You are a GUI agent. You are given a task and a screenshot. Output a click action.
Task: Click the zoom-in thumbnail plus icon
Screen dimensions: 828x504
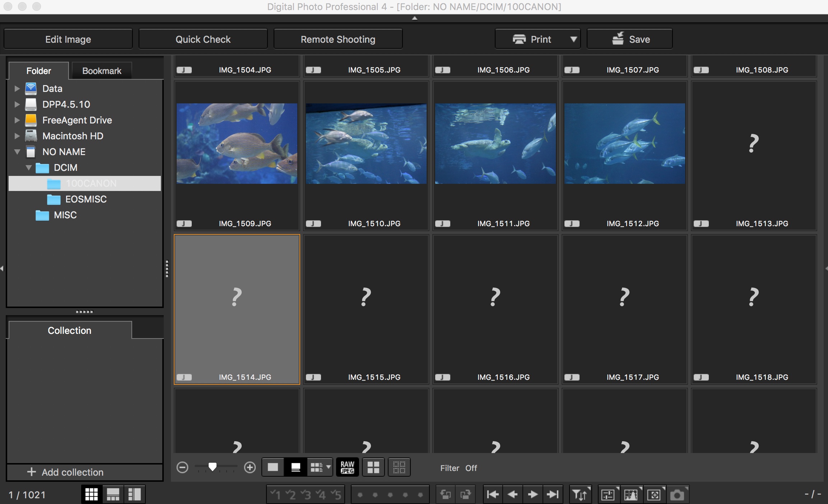pyautogui.click(x=250, y=467)
